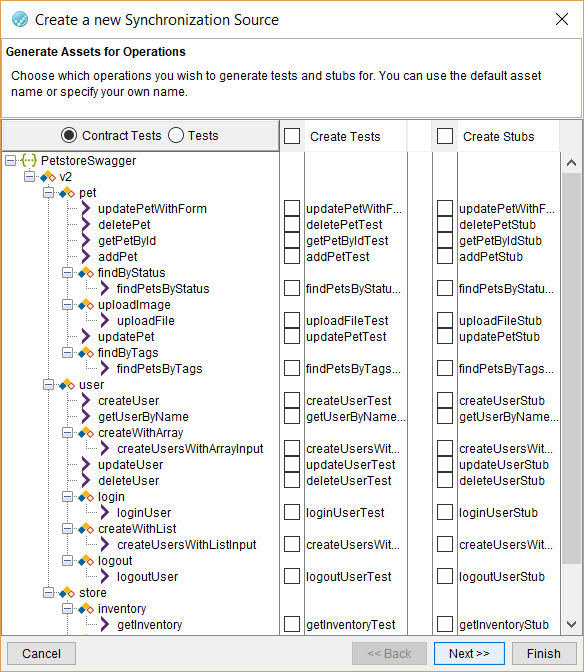Select the Tests radio button

(176, 135)
